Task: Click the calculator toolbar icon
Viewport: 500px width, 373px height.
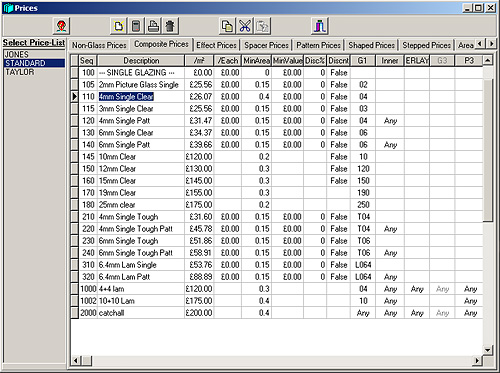Action: [136, 26]
